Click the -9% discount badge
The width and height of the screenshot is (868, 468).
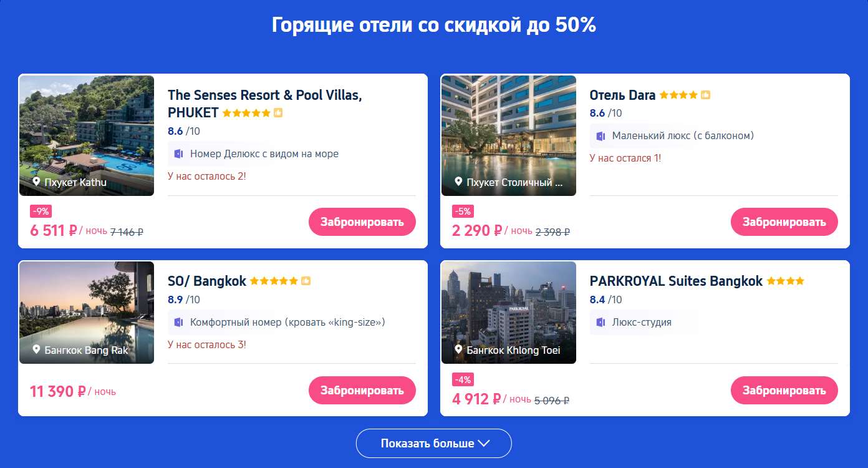41,211
